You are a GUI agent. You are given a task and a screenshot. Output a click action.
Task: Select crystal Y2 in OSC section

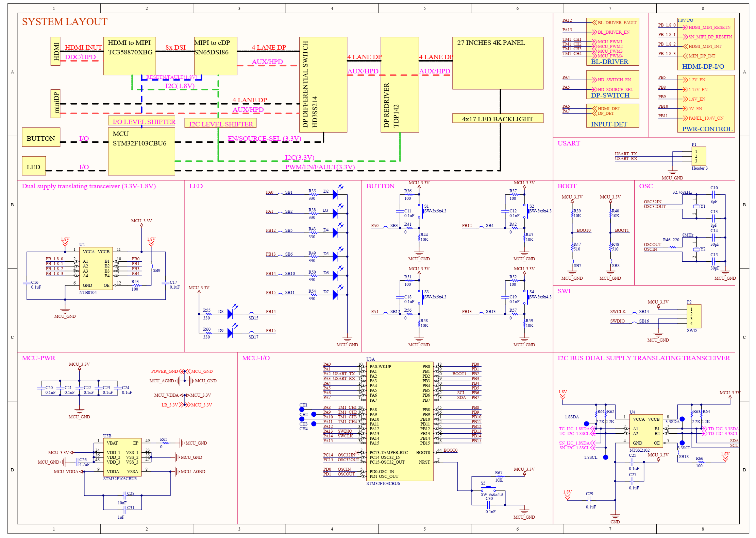(x=696, y=249)
